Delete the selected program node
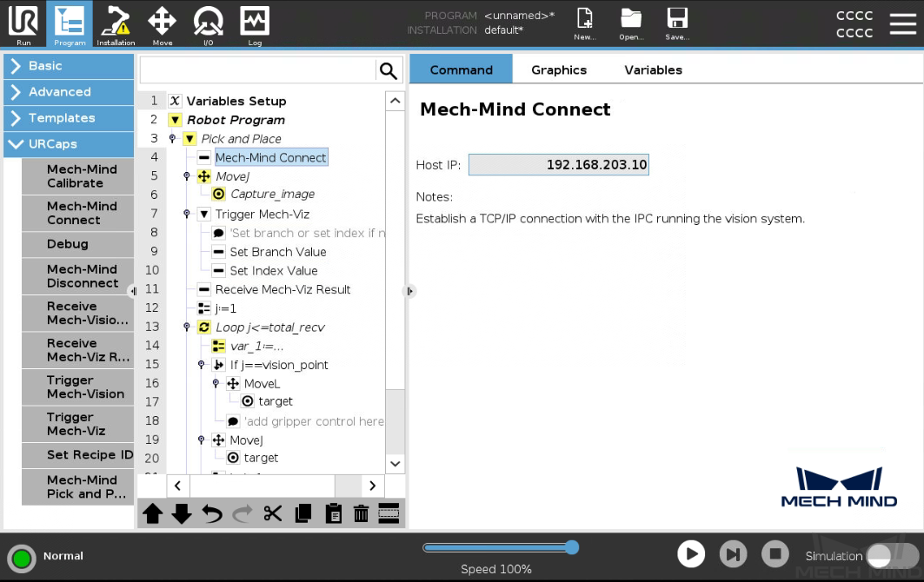 pos(361,513)
